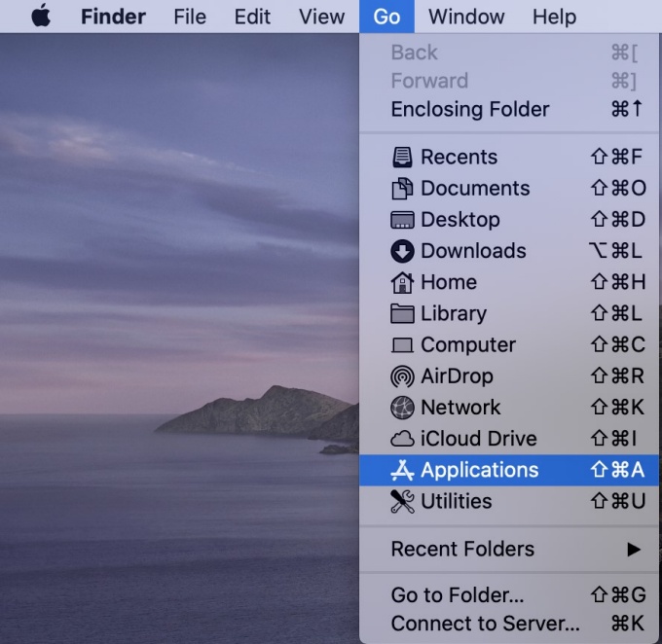
Task: Click the ⌘K shortcut beside Connect to Server
Action: [x=627, y=624]
